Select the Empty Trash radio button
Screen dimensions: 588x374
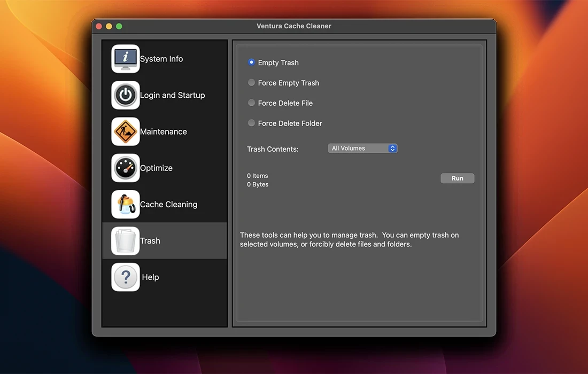point(251,63)
